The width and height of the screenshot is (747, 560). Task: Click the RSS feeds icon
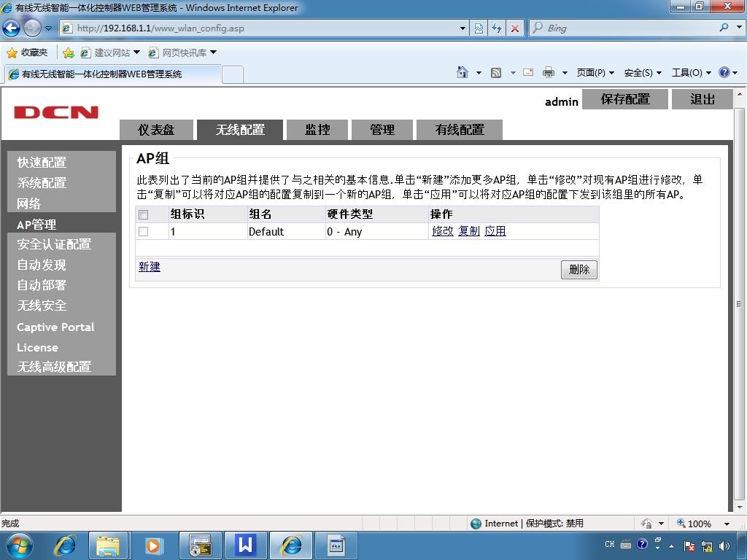(496, 72)
